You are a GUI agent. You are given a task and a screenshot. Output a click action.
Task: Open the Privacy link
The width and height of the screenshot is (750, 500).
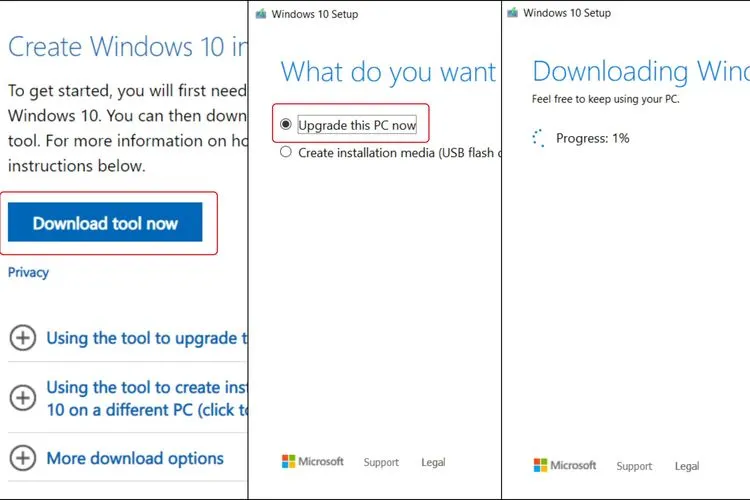[28, 272]
